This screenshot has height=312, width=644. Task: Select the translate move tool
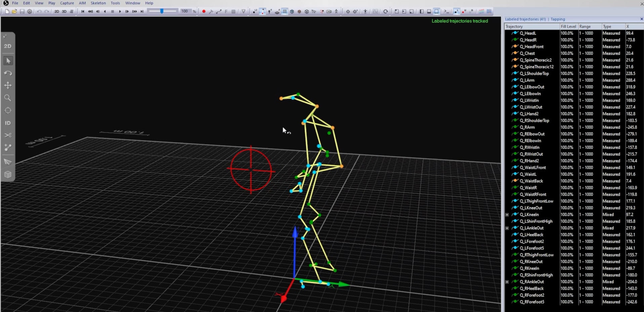click(x=8, y=85)
